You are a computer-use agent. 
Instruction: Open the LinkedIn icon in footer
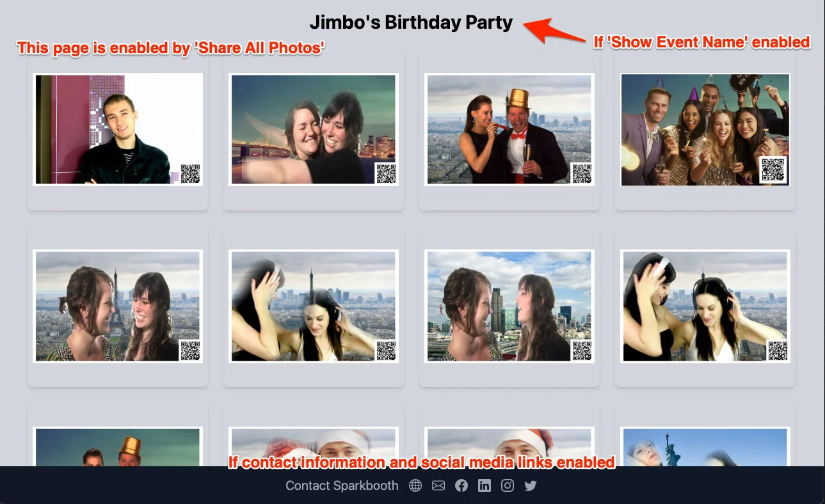pyautogui.click(x=485, y=485)
